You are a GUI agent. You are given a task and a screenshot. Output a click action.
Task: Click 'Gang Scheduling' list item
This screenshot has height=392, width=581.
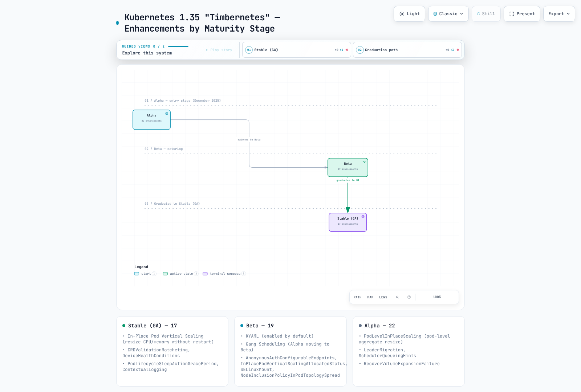pyautogui.click(x=285, y=347)
